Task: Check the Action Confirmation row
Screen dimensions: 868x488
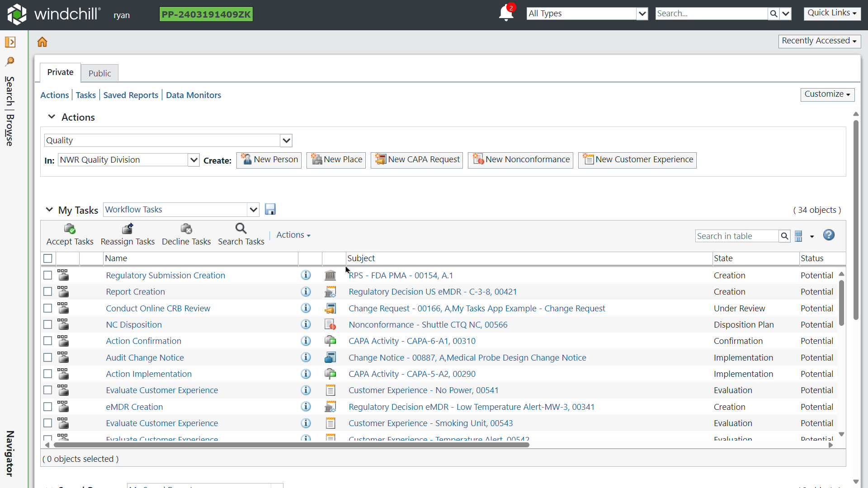Action: [x=48, y=341]
